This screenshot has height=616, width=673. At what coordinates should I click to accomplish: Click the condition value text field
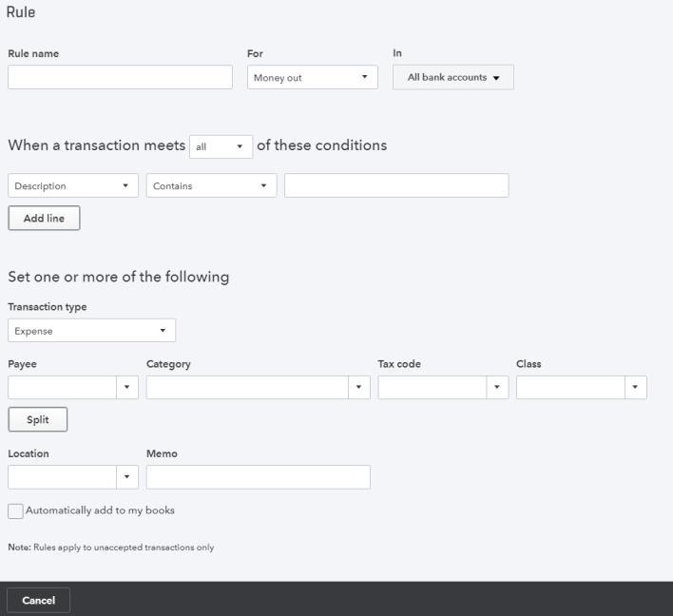click(x=396, y=185)
